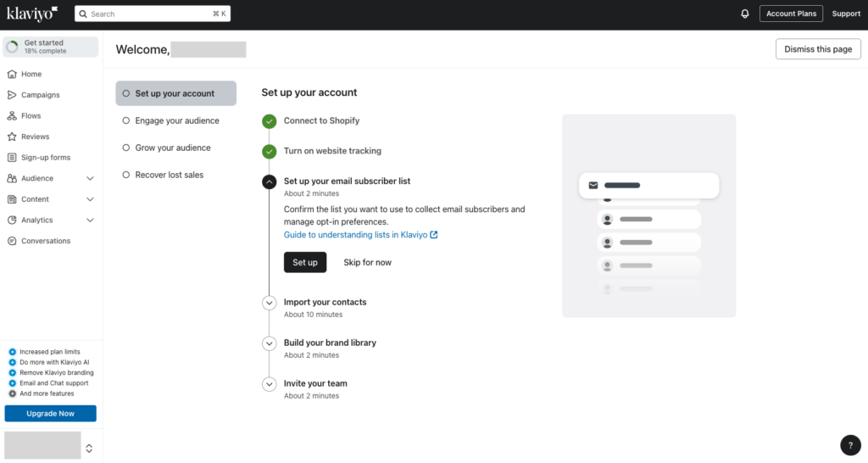Open the Reviews star icon

point(12,137)
